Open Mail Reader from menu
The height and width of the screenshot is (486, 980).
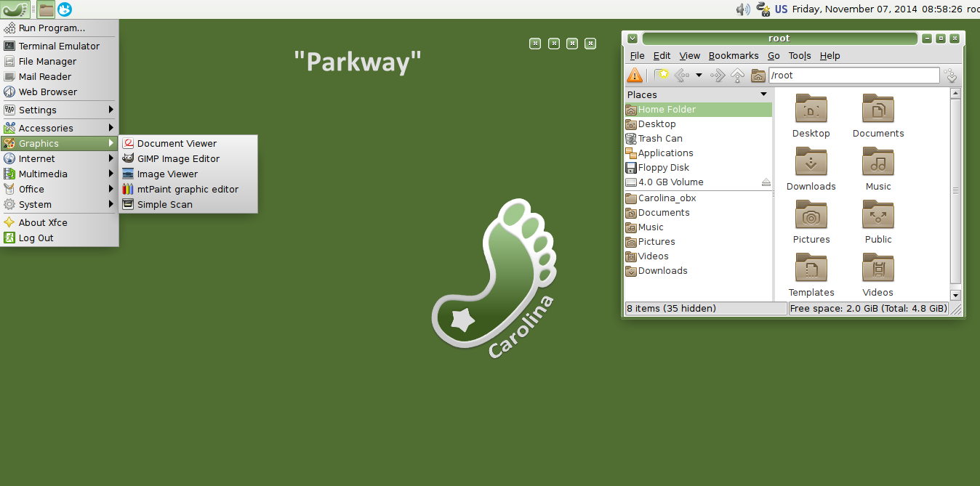point(59,76)
